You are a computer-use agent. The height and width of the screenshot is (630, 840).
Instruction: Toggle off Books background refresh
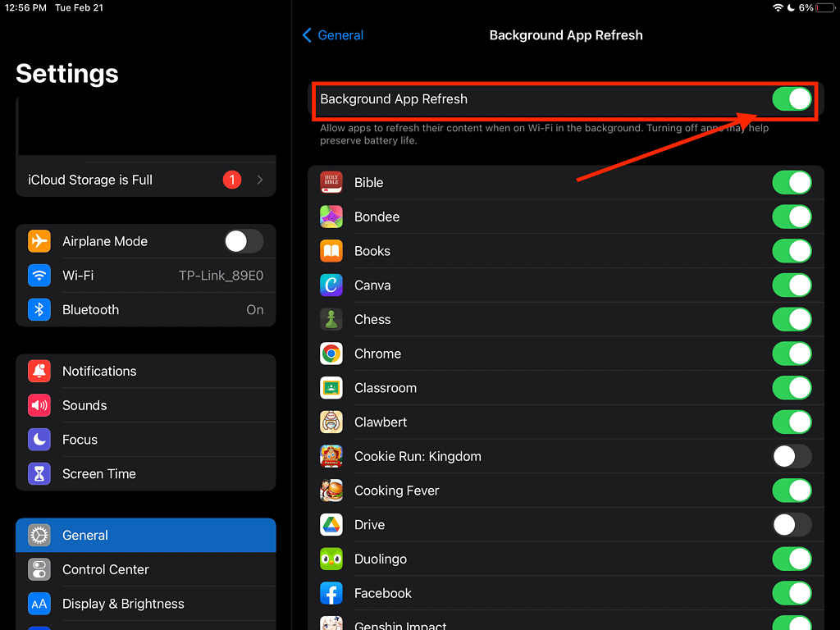pyautogui.click(x=792, y=251)
